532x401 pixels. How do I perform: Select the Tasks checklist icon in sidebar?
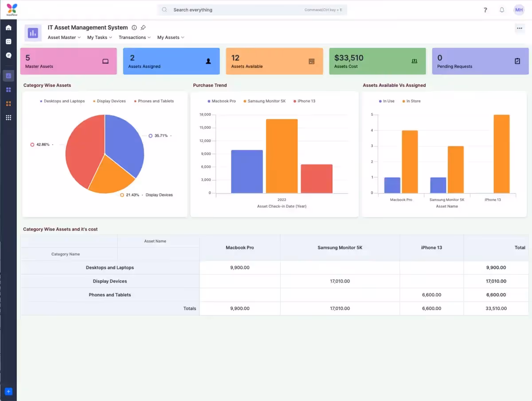click(8, 41)
